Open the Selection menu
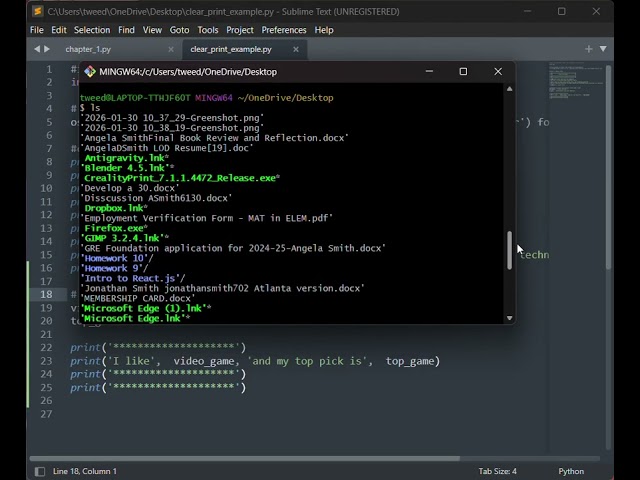 click(92, 30)
